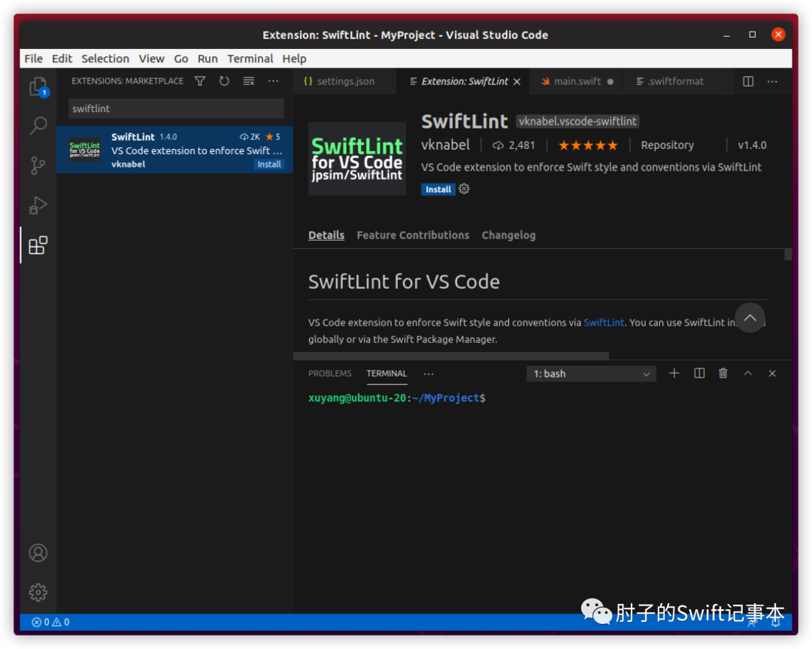Open panel more views ellipsis

(429, 374)
